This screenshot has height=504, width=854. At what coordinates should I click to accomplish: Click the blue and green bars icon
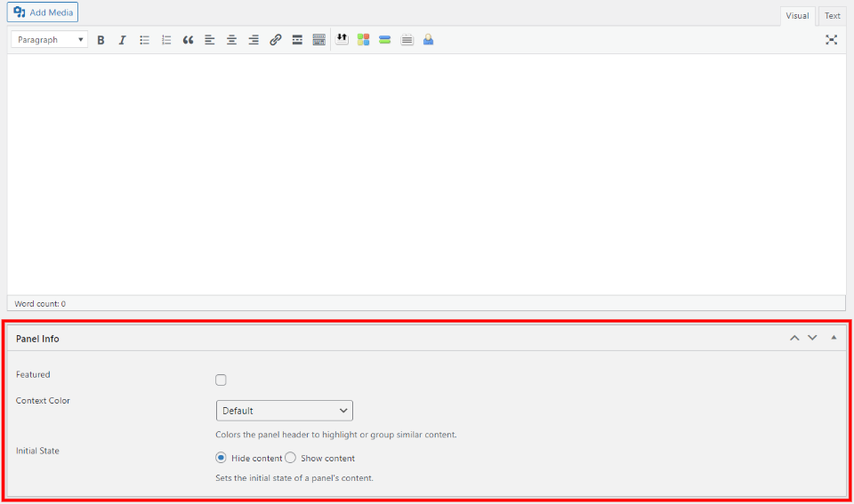point(385,39)
